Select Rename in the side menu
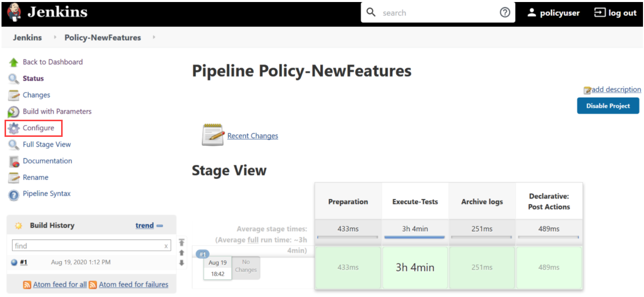This screenshot has height=297, width=644. [x=35, y=178]
